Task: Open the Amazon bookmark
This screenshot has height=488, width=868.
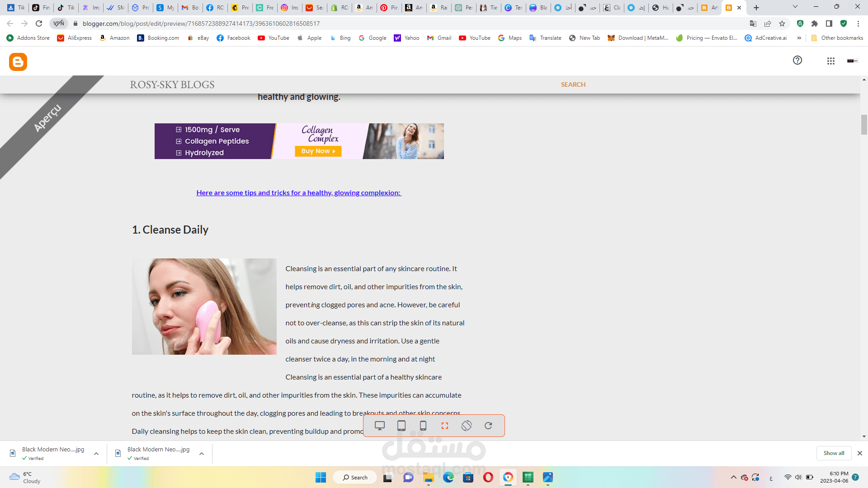Action: [114, 38]
